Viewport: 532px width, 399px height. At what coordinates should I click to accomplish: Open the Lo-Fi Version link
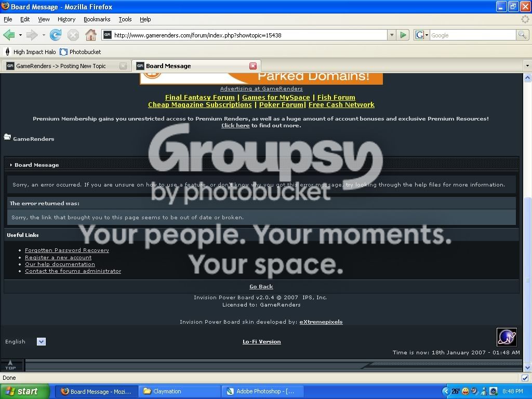coord(262,342)
